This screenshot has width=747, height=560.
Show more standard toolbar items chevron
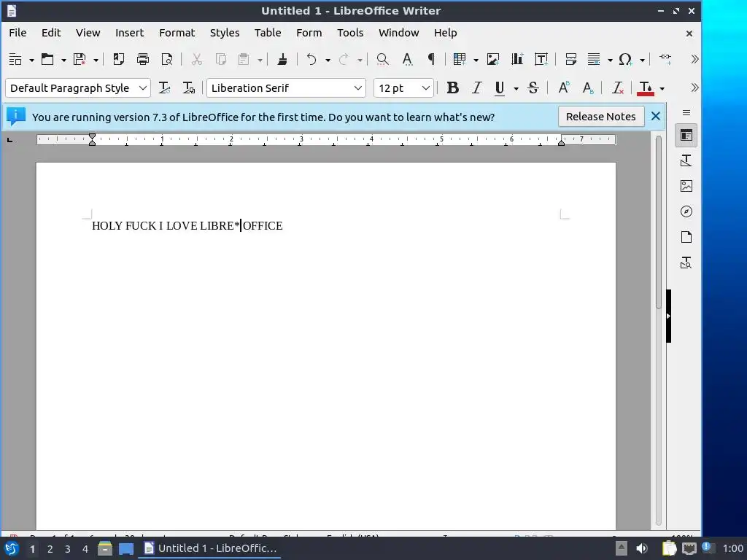point(694,59)
